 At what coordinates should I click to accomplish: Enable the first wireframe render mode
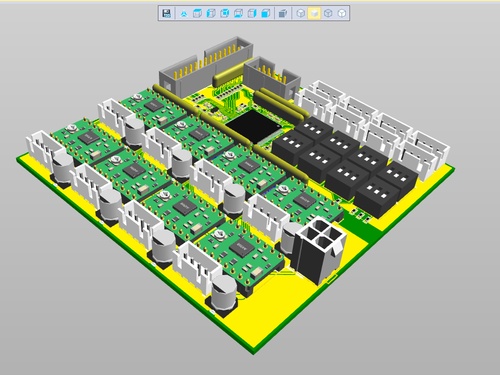click(301, 13)
